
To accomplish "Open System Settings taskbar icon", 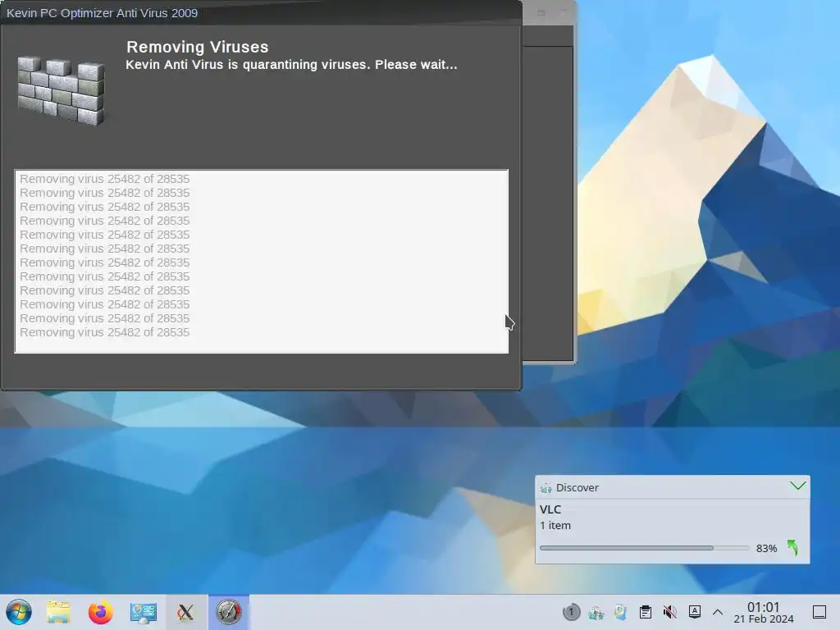I will click(143, 612).
